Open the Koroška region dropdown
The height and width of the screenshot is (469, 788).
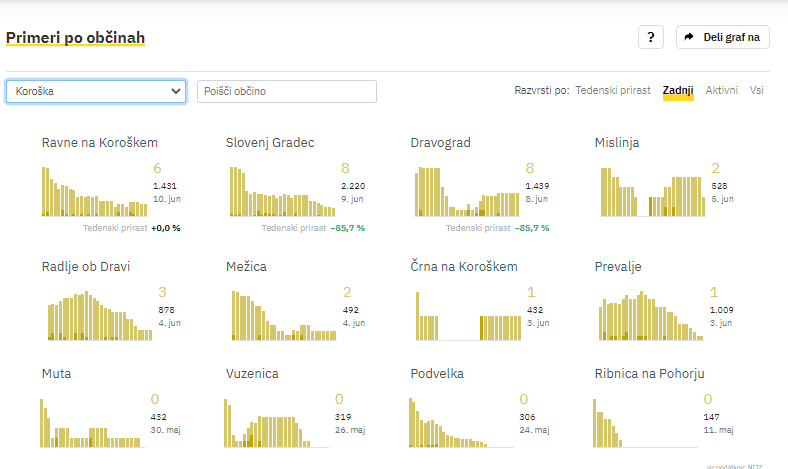[x=96, y=91]
